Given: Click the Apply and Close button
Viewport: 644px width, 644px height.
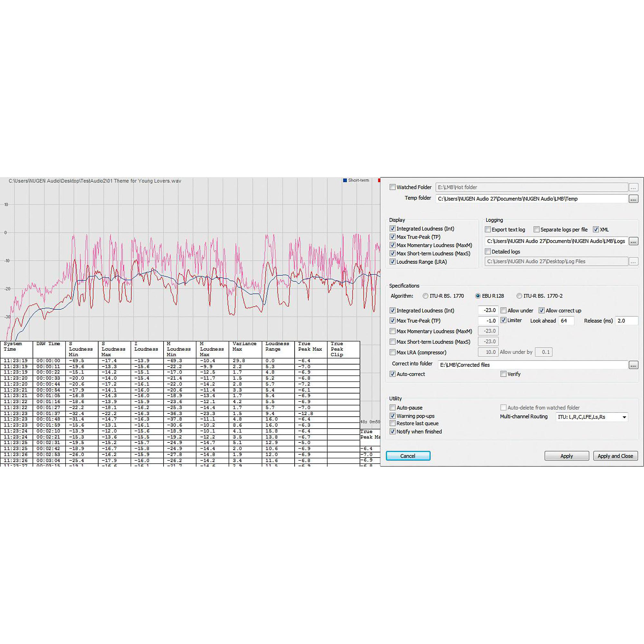Looking at the screenshot, I should 615,456.
